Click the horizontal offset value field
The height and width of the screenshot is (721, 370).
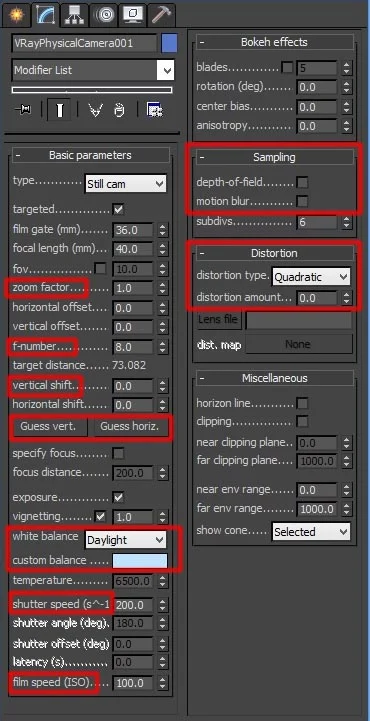point(133,308)
